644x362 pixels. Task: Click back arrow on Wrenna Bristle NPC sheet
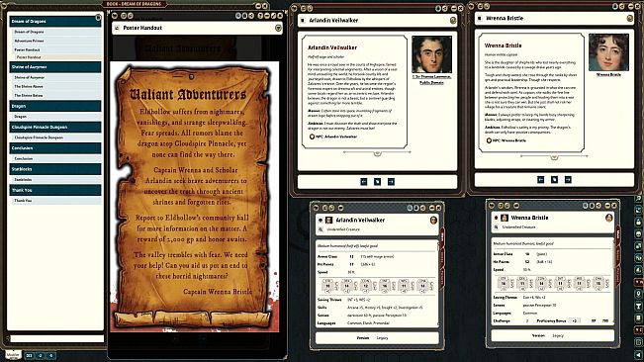point(492,205)
